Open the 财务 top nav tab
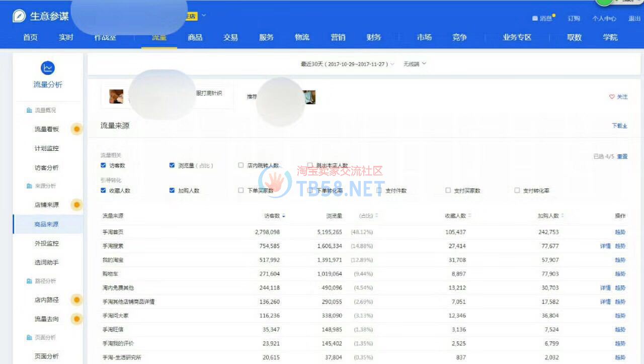 point(374,37)
